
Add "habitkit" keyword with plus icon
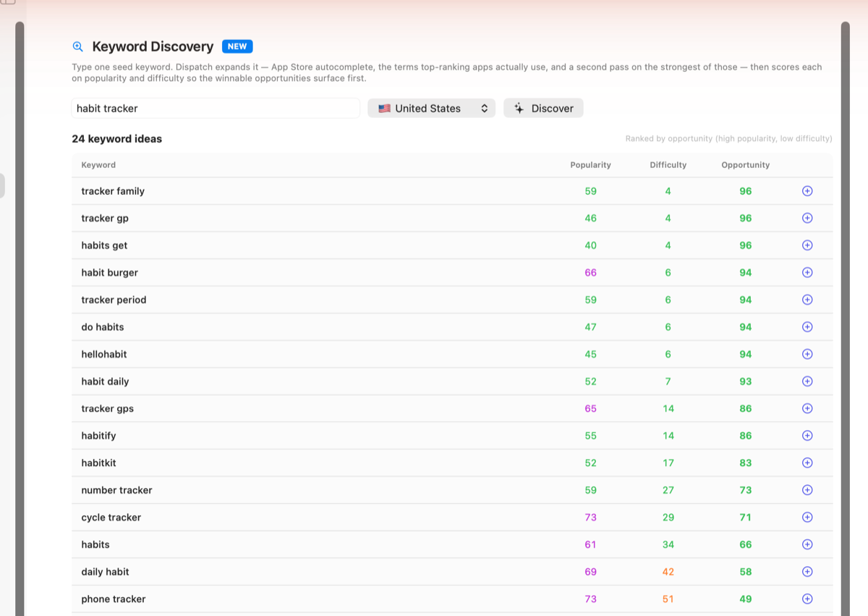pyautogui.click(x=807, y=463)
